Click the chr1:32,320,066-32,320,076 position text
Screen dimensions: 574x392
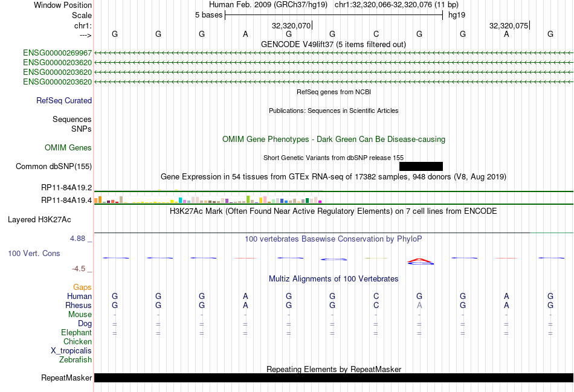pos(396,5)
